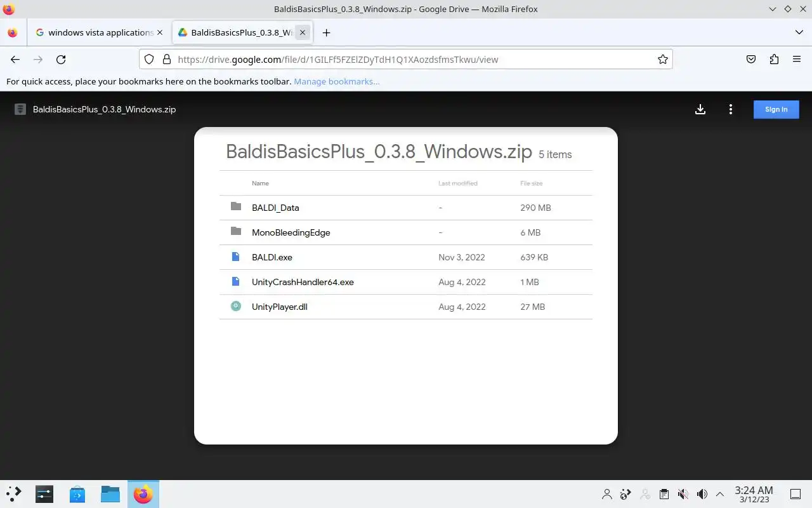Click the 27 MB file size value
The width and height of the screenshot is (812, 508).
click(533, 307)
